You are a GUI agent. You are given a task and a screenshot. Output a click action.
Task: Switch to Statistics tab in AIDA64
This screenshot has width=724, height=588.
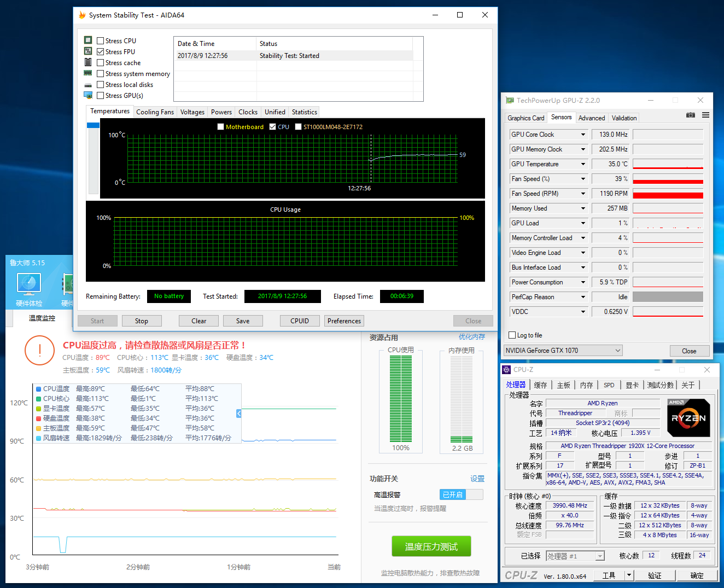click(305, 112)
